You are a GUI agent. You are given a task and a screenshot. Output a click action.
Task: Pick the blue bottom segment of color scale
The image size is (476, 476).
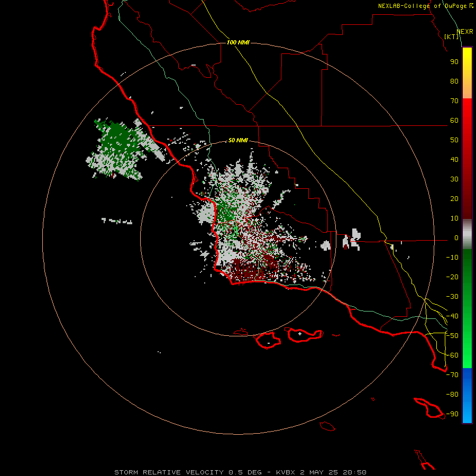467,396
